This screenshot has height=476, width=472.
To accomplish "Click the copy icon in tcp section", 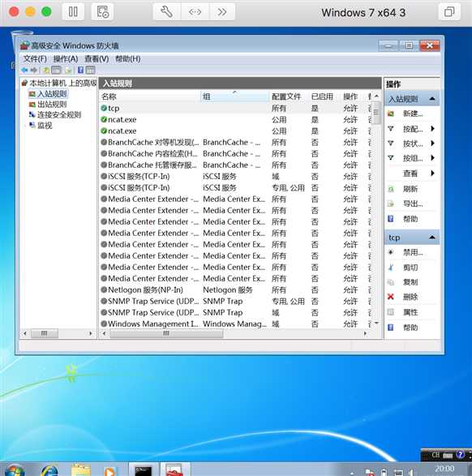I will (391, 282).
